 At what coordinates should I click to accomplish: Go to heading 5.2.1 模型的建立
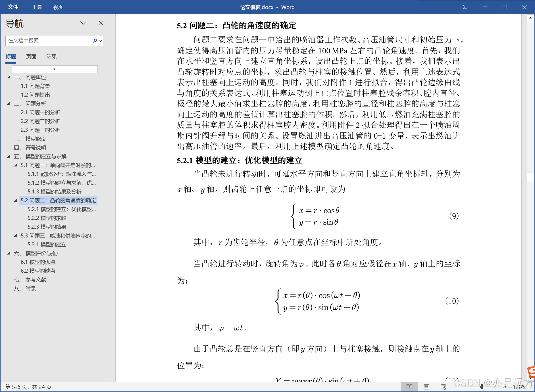coord(62,209)
